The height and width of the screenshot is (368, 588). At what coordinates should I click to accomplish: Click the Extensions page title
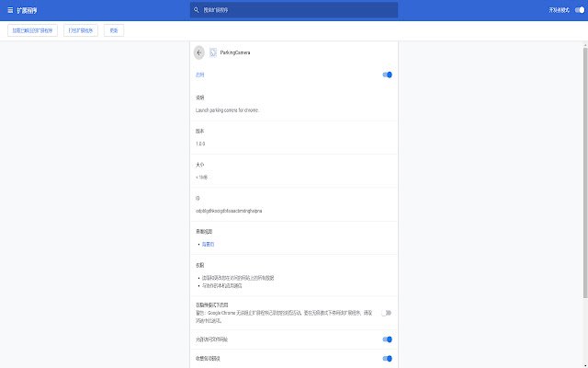coord(27,10)
